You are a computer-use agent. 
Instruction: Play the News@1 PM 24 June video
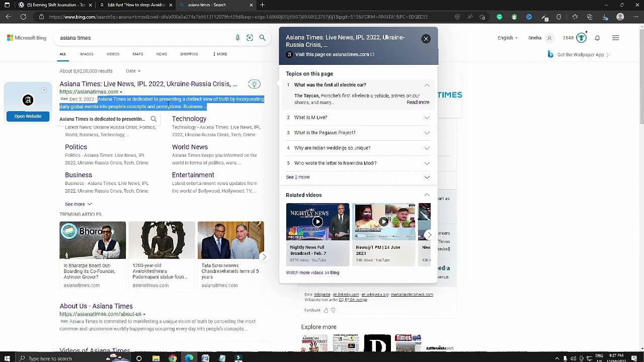[x=384, y=222]
